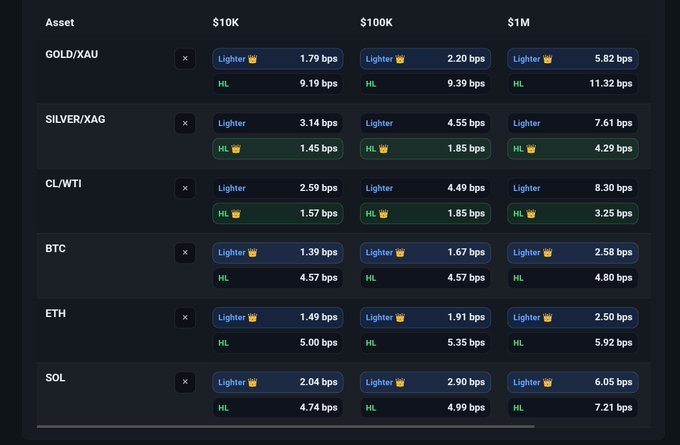Click HL 4.57 bps BTC $10K cell
The width and height of the screenshot is (680, 445).
(278, 278)
